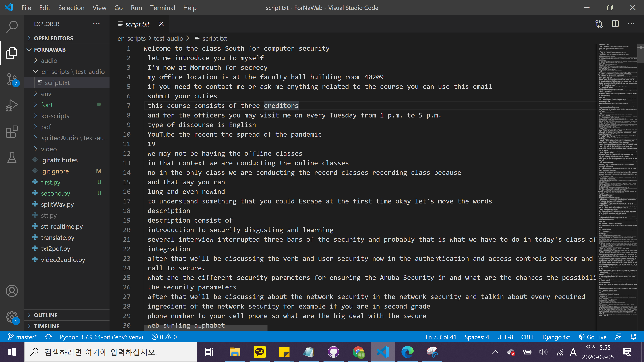Split the editor using the top-right icon
Image resolution: width=644 pixels, height=362 pixels.
(x=615, y=24)
